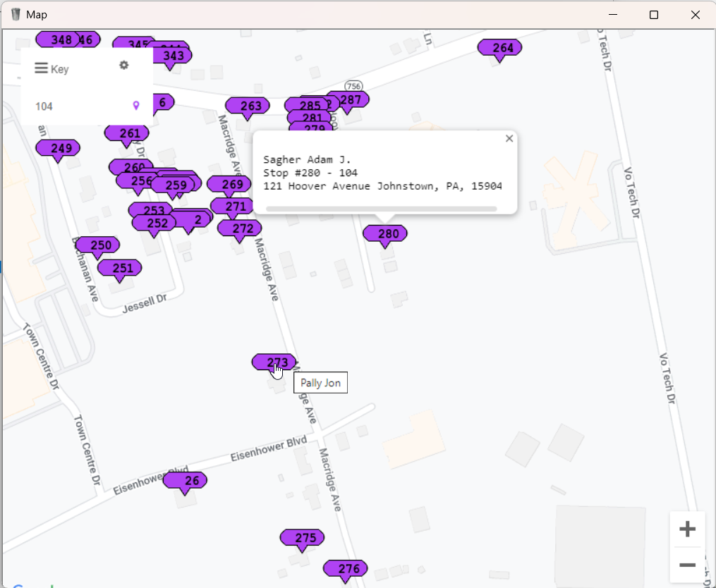Maximize the Map window
The height and width of the screenshot is (588, 716).
[654, 15]
